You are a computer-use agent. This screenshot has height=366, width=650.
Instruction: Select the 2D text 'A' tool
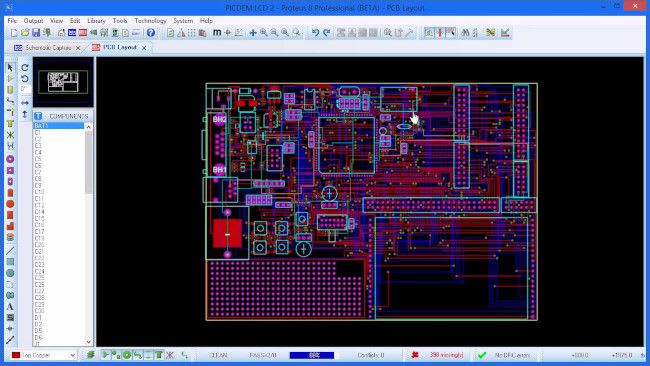pyautogui.click(x=10, y=307)
